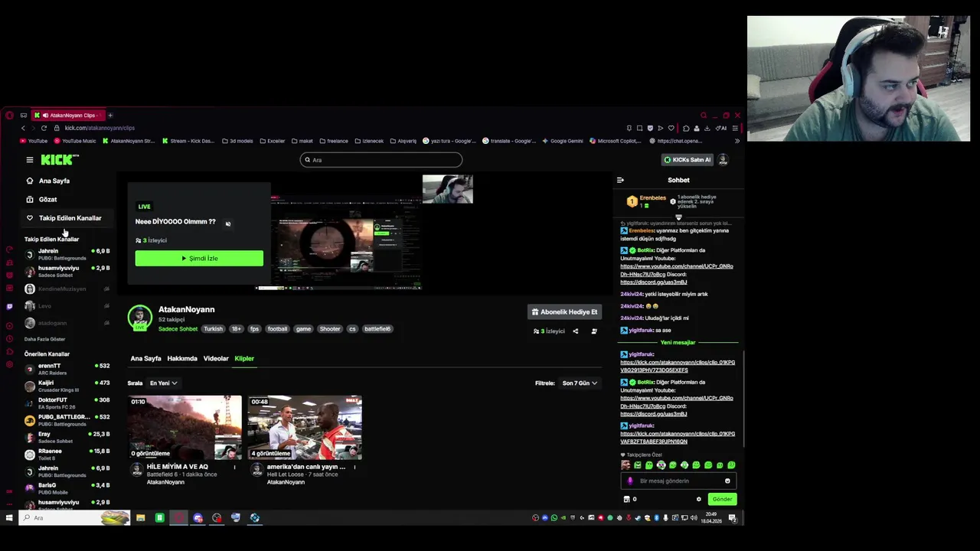The width and height of the screenshot is (980, 551).
Task: Open the En Yeni sort dropdown
Action: (x=163, y=383)
